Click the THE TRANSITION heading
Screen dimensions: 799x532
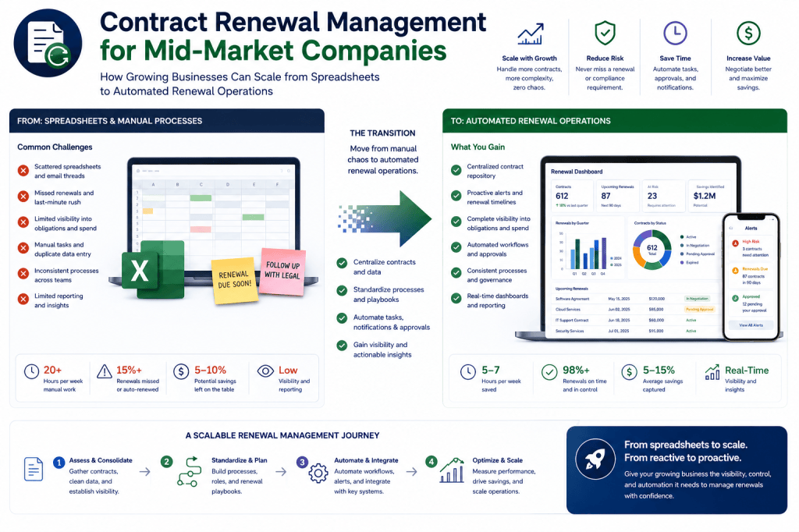click(x=382, y=133)
